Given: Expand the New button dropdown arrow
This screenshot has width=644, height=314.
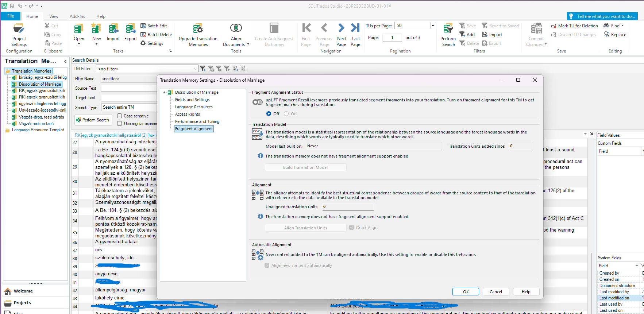Looking at the screenshot, I should [x=96, y=44].
